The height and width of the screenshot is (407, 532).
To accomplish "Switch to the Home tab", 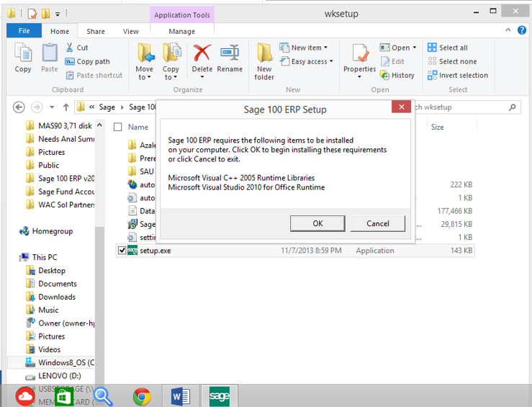I will pos(60,31).
